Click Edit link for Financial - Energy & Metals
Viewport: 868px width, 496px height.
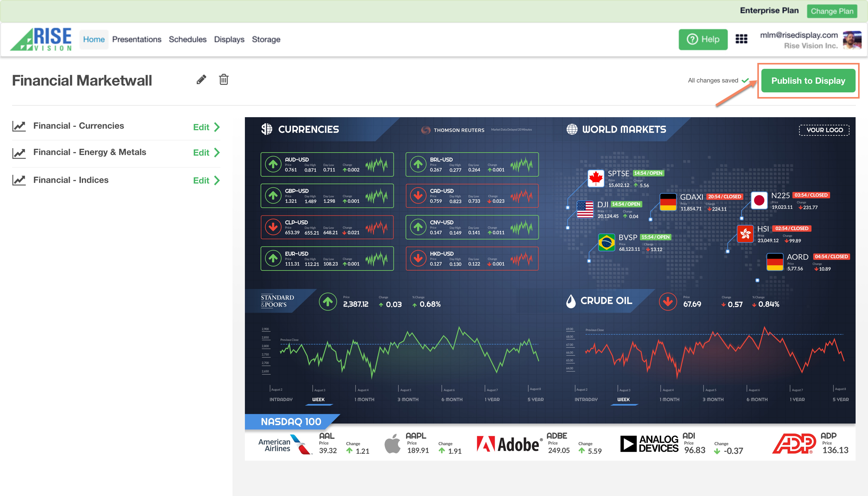click(201, 153)
